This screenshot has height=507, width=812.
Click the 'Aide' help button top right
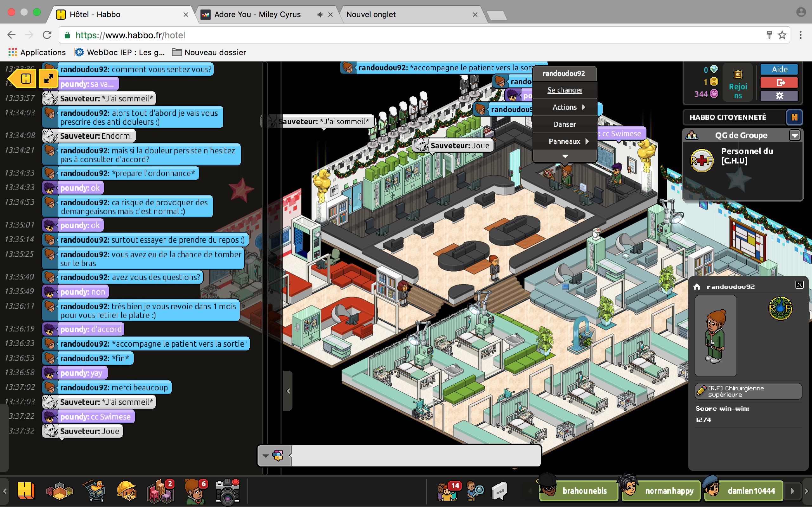781,70
